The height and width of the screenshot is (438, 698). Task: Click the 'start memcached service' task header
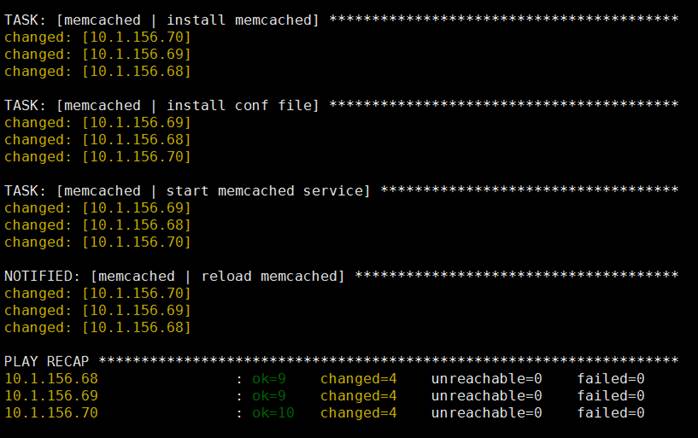point(187,191)
